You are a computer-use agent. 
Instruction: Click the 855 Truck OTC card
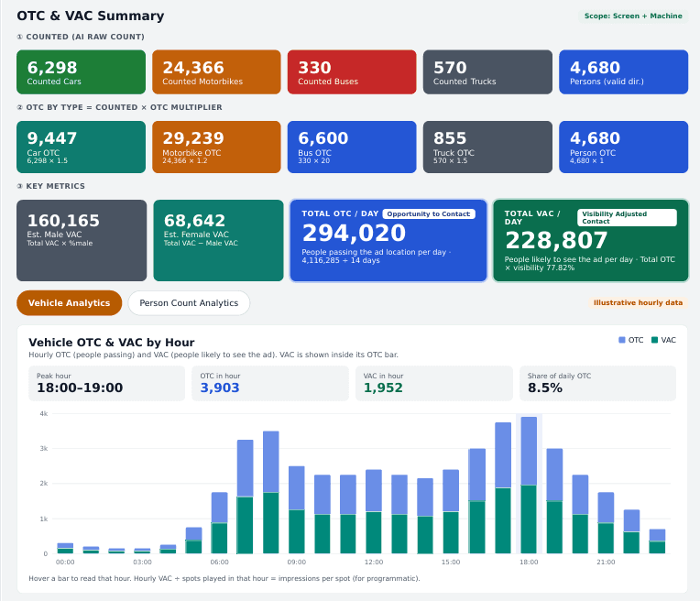coord(487,147)
